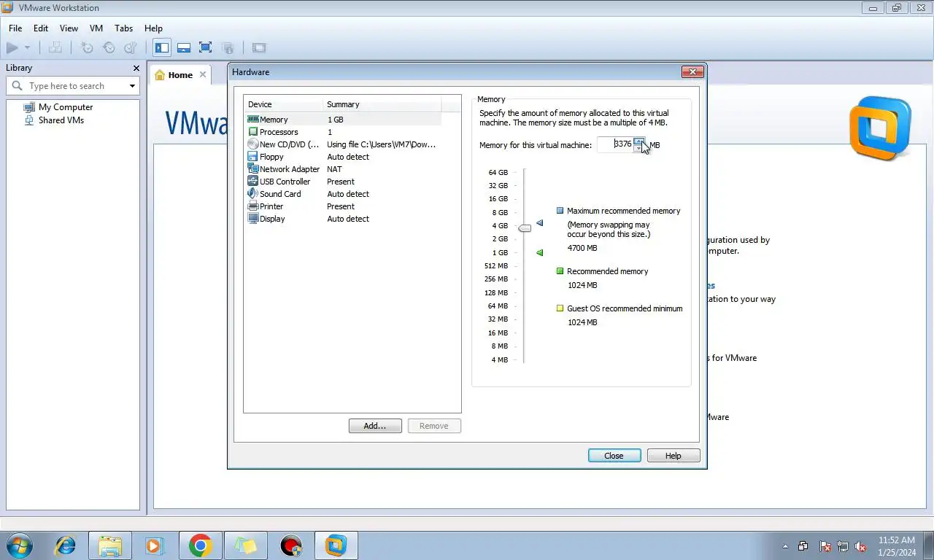
Task: Click the Power On play toolbar icon
Action: tap(12, 48)
